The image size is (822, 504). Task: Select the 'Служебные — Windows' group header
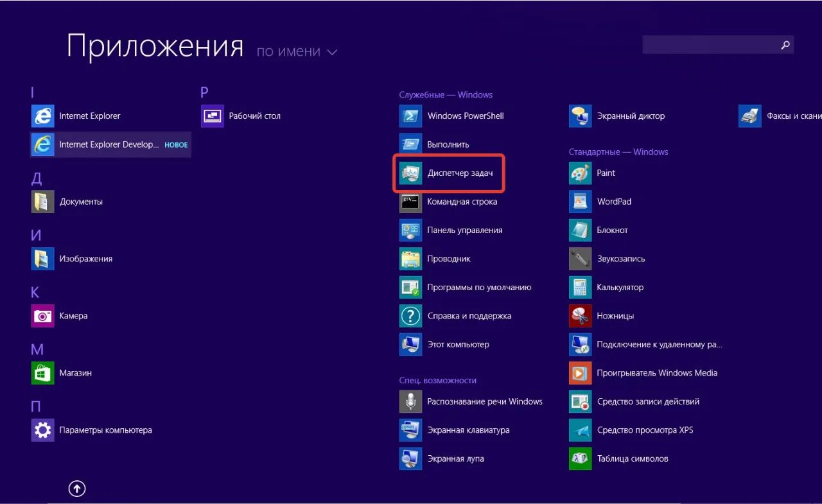[x=446, y=95]
